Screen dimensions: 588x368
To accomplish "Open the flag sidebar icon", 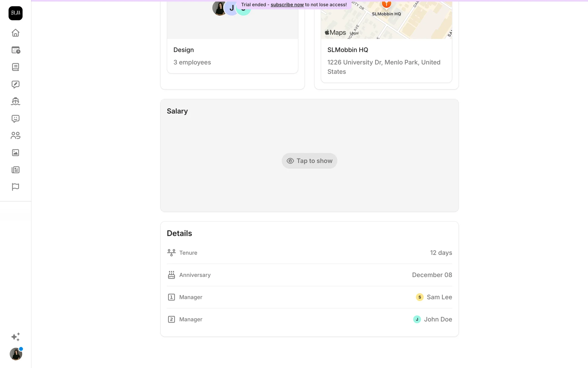I will click(x=16, y=187).
